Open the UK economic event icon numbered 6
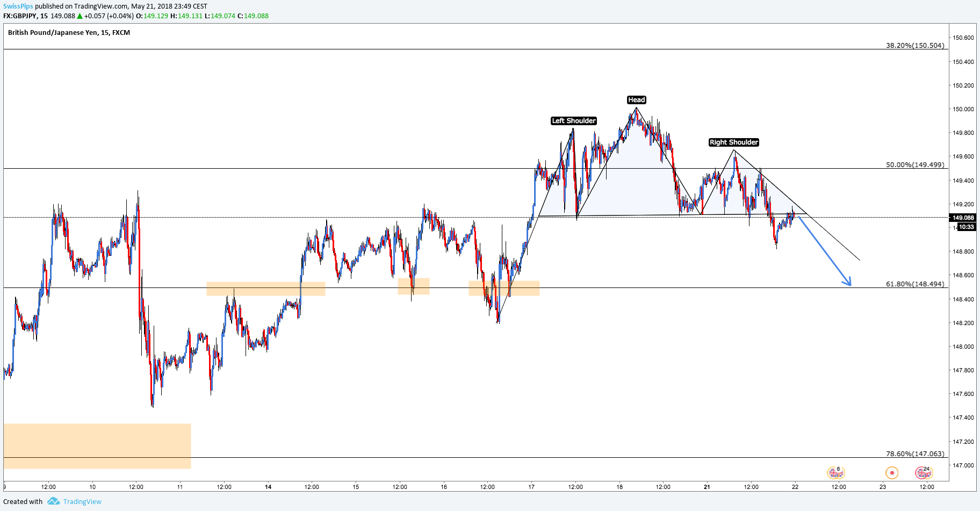 835,472
